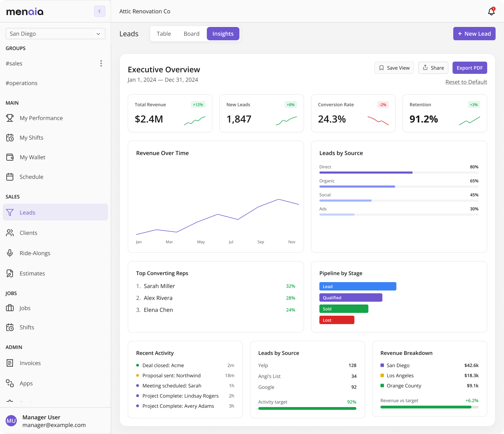The image size is (504, 434).
Task: Click the Schedule calendar icon
Action: [x=10, y=177]
